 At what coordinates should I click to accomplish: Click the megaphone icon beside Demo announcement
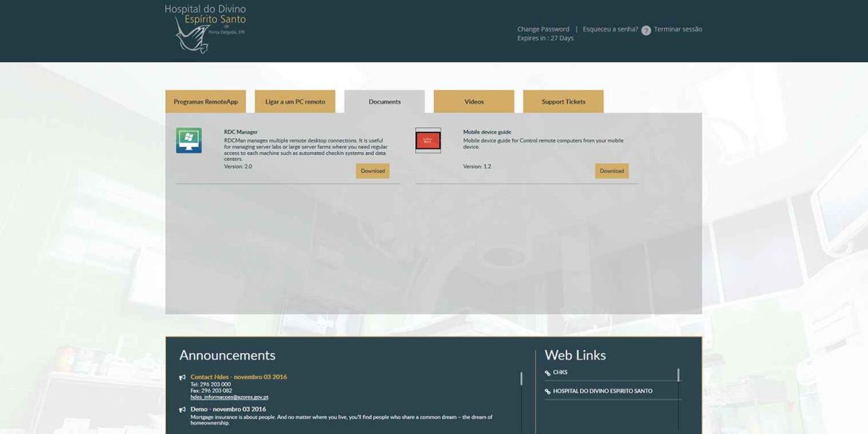point(181,409)
